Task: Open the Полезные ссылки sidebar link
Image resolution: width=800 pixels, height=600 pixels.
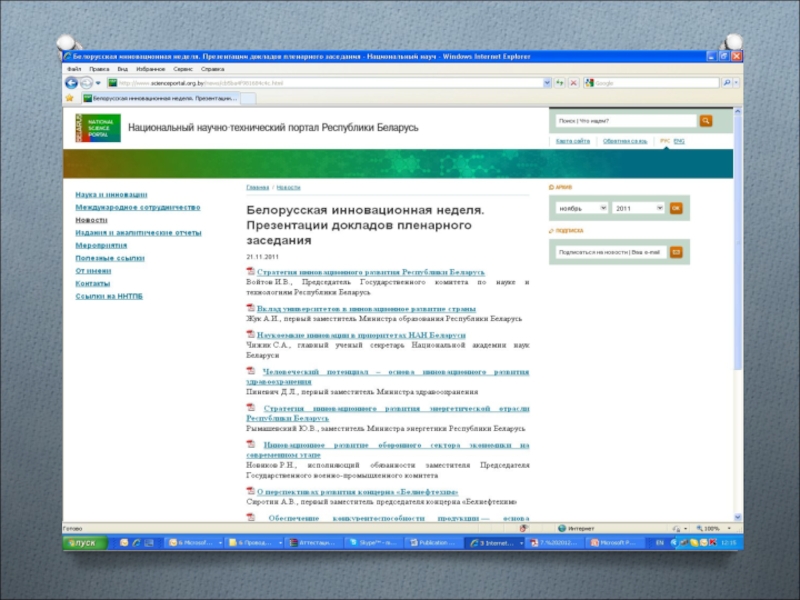Action: click(x=110, y=258)
